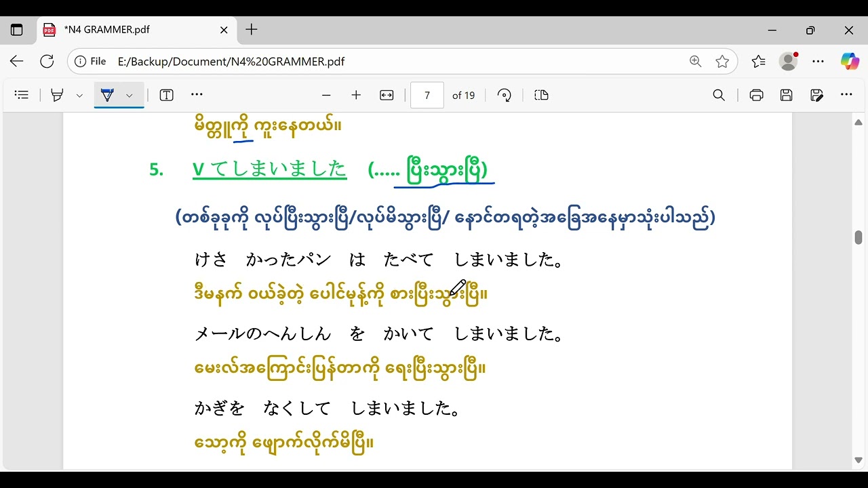This screenshot has height=488, width=868.
Task: Fit PDF to page width
Action: pyautogui.click(x=387, y=95)
